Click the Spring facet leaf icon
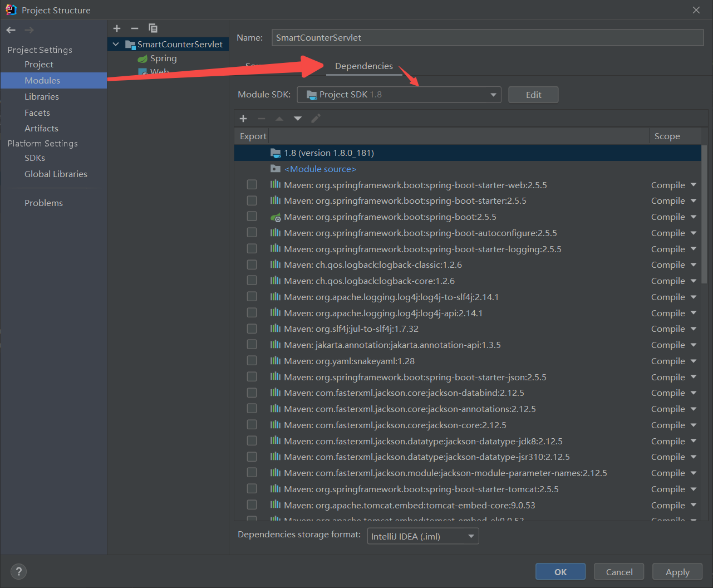Viewport: 713px width, 588px height. tap(142, 58)
